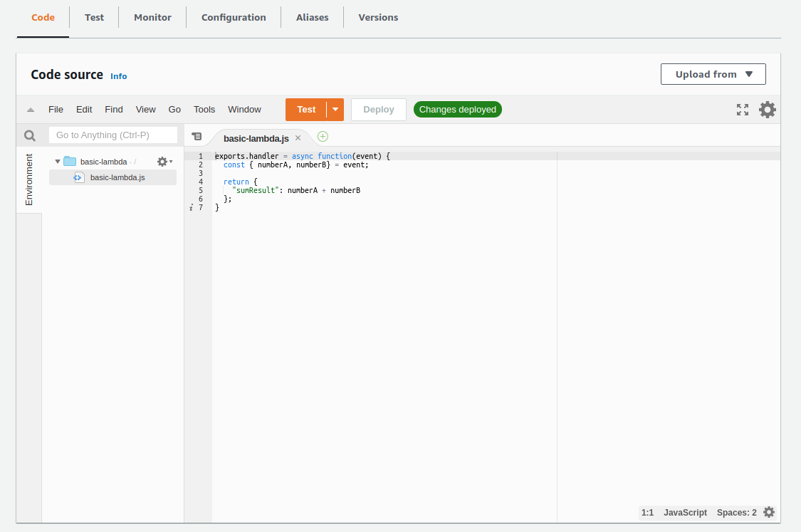Open the file tree settings gear

(164, 162)
